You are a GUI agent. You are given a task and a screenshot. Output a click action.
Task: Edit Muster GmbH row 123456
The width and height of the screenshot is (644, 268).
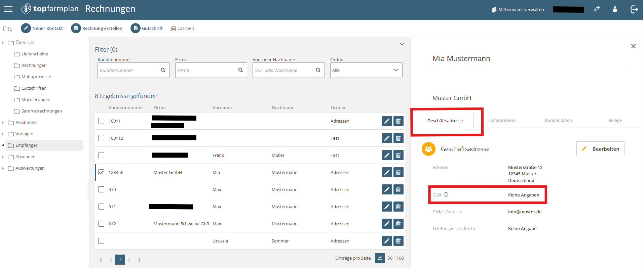click(387, 172)
